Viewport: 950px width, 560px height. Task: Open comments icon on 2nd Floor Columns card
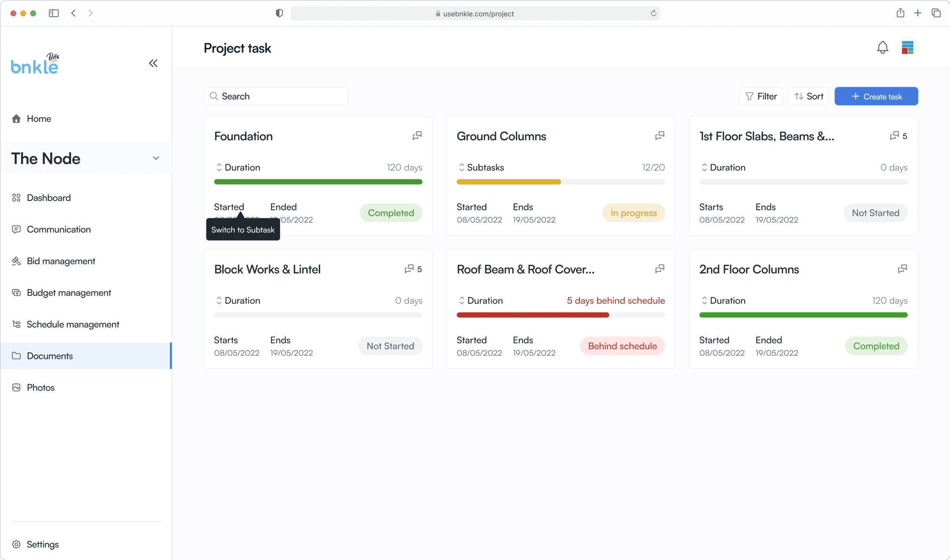point(902,269)
